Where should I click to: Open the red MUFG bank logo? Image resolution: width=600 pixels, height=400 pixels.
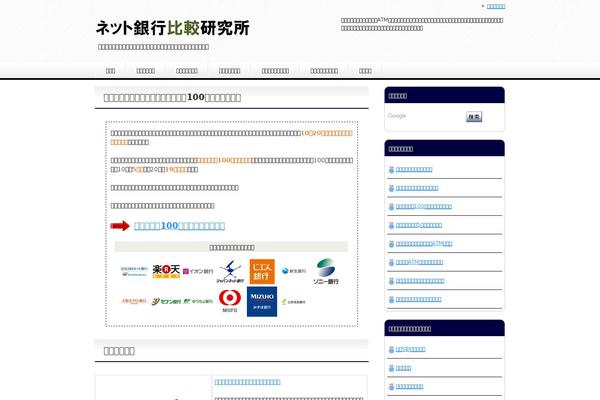coord(230,301)
